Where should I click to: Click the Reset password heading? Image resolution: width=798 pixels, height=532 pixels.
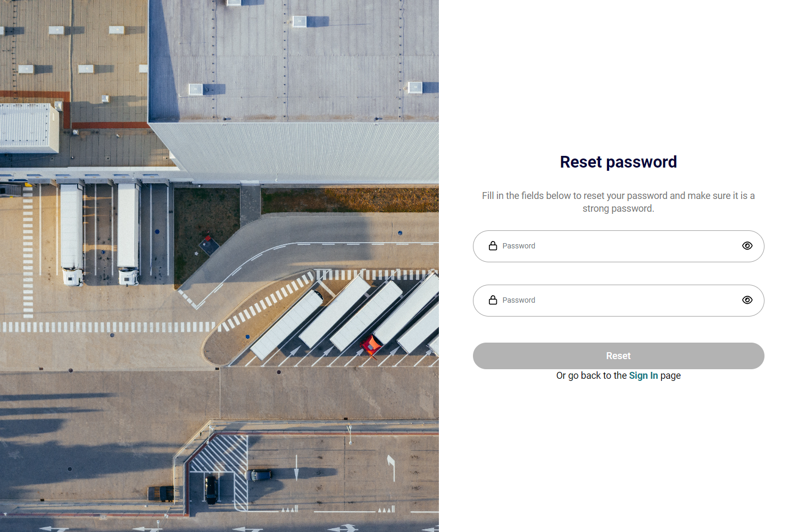click(x=618, y=162)
